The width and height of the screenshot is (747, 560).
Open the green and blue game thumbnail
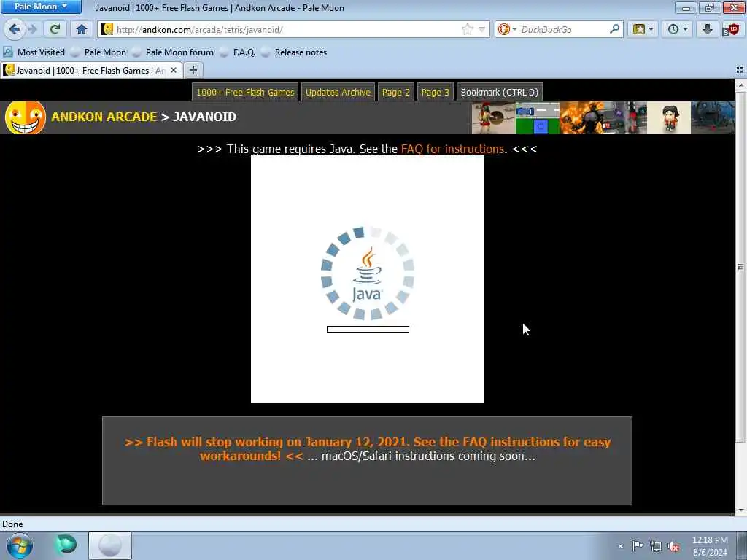[538, 117]
